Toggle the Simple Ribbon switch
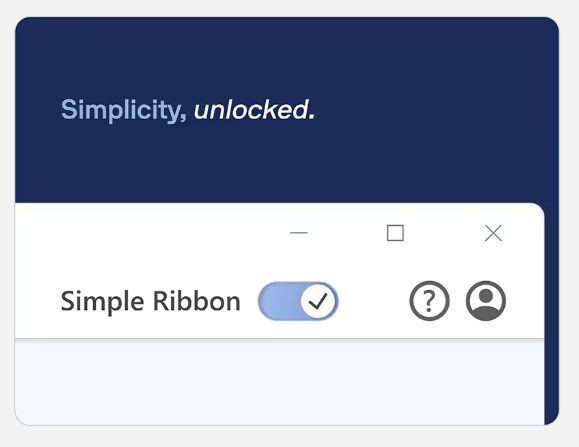This screenshot has width=579, height=447. click(x=298, y=301)
